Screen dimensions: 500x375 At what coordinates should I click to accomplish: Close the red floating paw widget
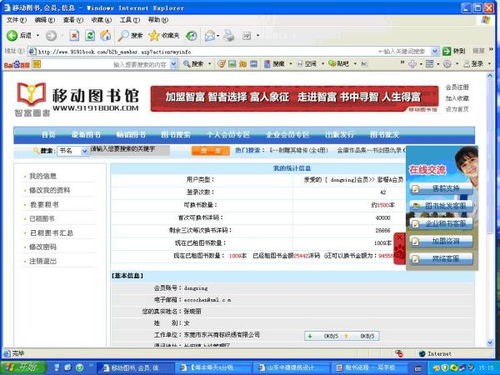[x=400, y=238]
